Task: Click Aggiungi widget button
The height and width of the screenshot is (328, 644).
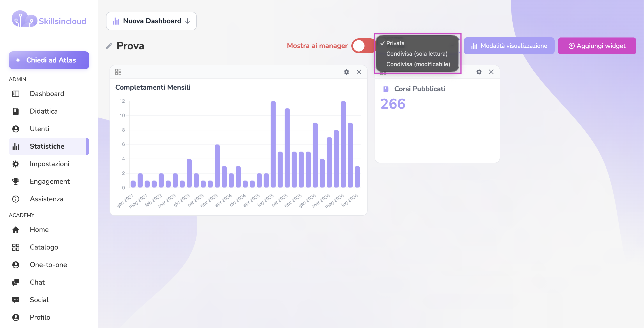Action: point(597,46)
